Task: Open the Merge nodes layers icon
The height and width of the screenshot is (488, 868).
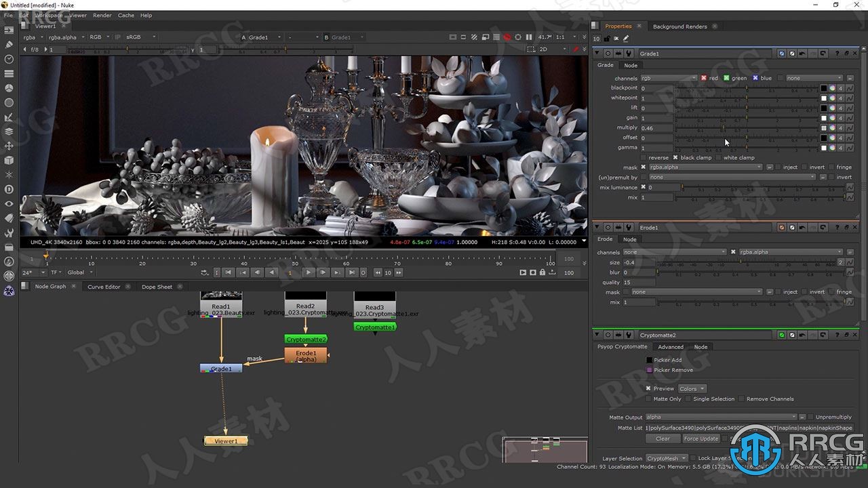Action: (9, 131)
